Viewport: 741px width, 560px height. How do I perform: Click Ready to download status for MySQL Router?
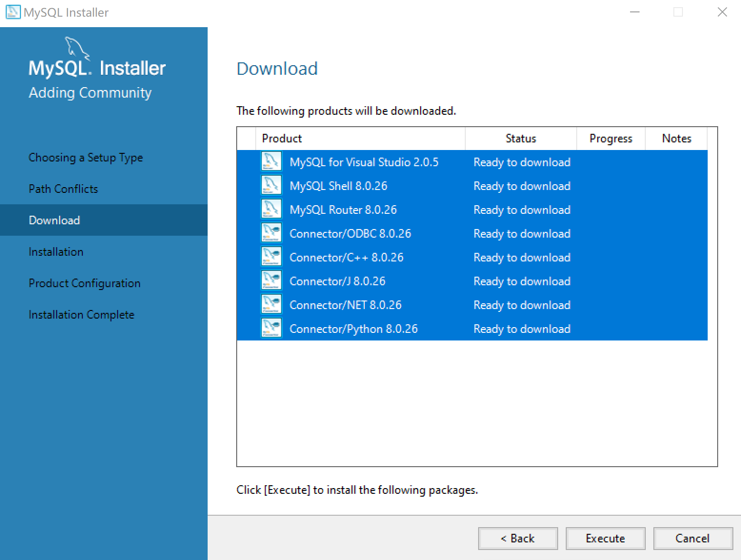tap(522, 210)
